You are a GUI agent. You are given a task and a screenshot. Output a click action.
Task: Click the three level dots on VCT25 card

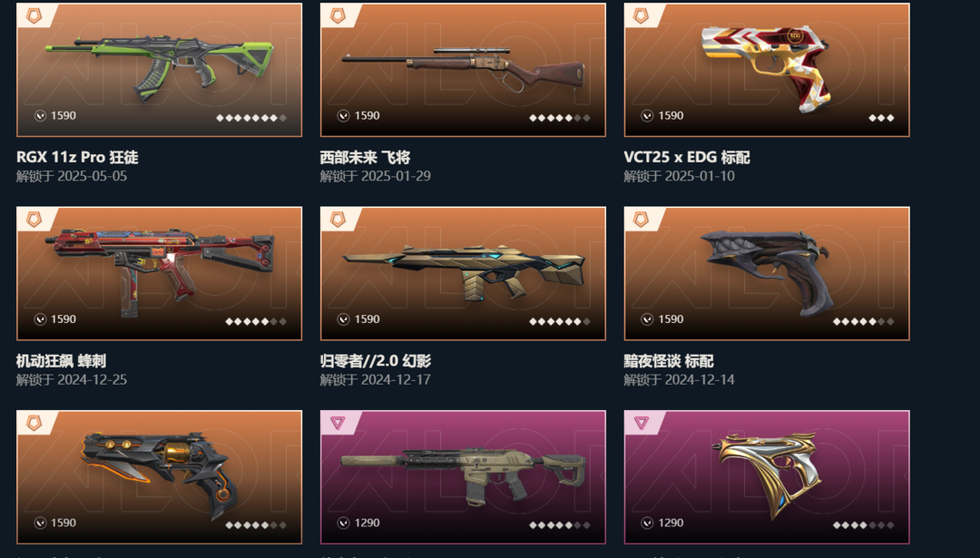coord(881,117)
